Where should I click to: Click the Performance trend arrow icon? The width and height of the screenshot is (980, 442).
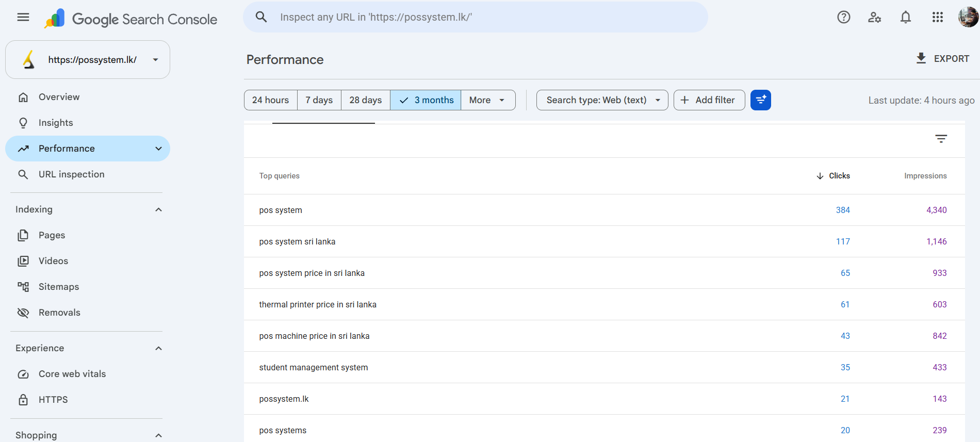click(x=23, y=149)
